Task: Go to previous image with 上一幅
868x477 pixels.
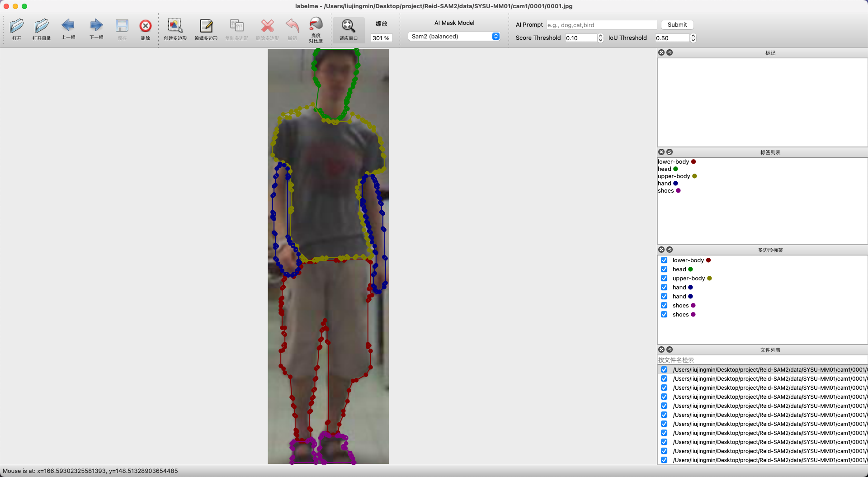Action: tap(68, 25)
